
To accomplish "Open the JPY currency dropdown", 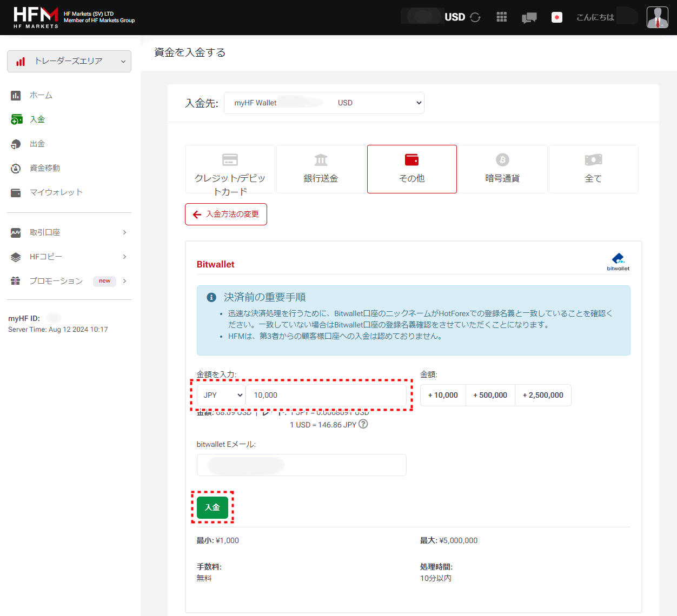I will coord(221,395).
